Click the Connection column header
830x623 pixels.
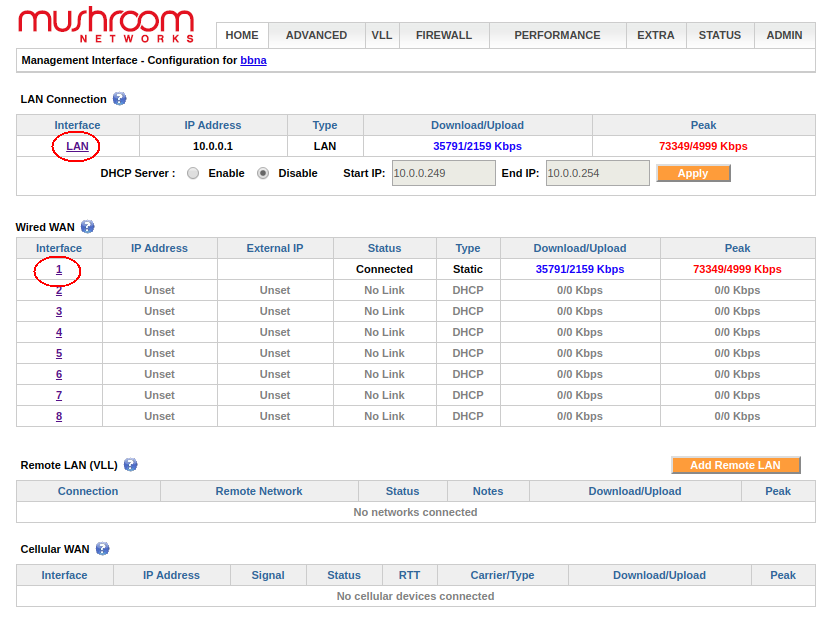click(88, 491)
